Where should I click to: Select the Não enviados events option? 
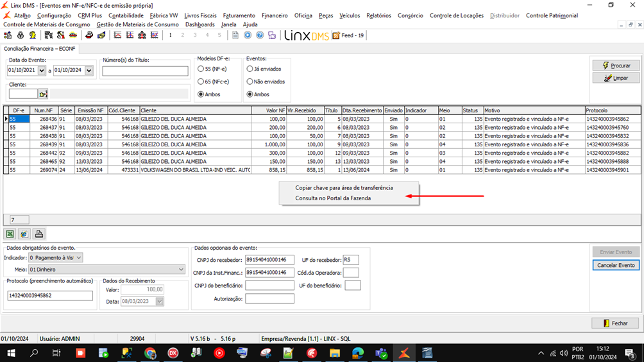click(x=250, y=82)
